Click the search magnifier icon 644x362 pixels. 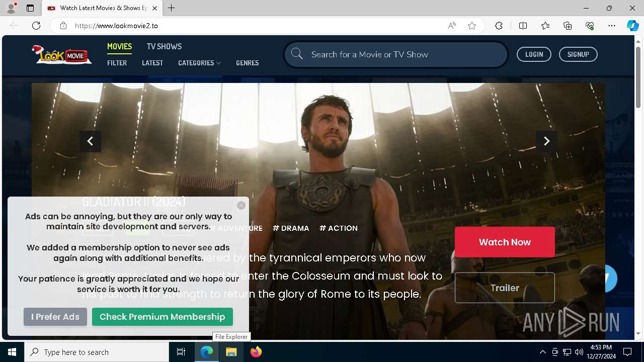297,54
